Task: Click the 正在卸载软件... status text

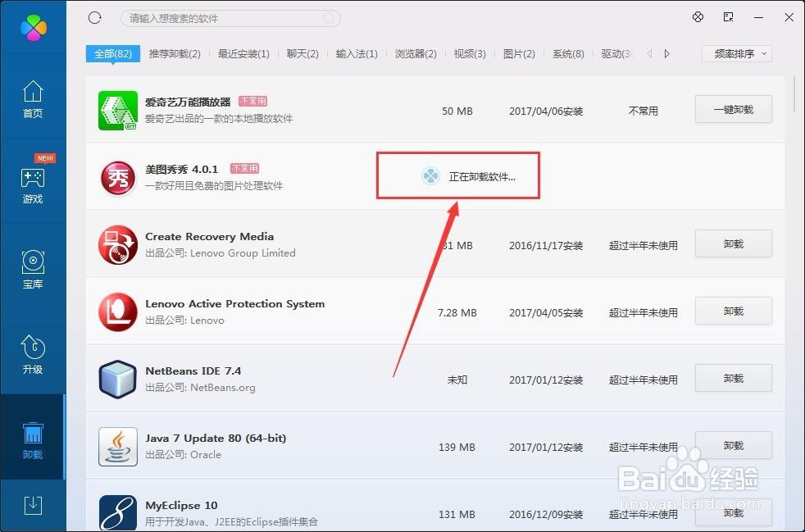Action: 482,177
